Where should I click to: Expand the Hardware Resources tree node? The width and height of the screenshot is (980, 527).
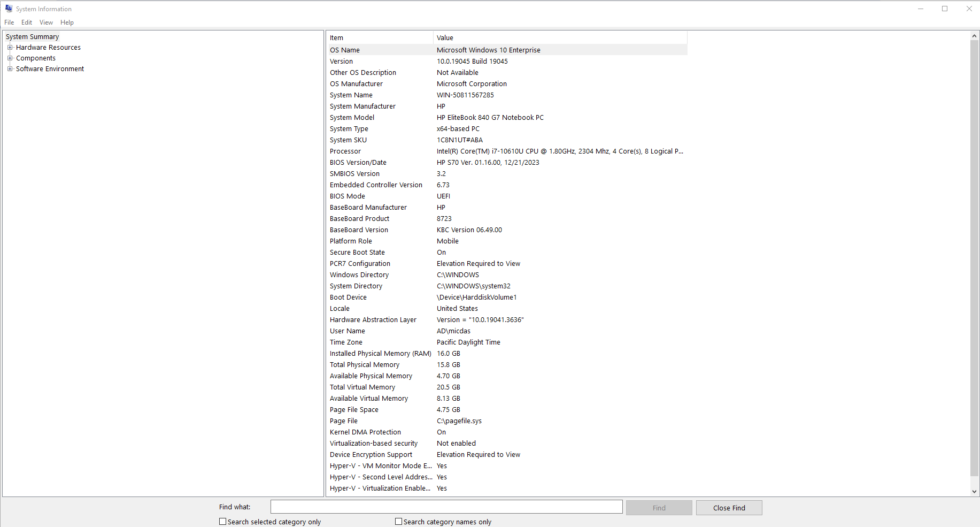[10, 47]
